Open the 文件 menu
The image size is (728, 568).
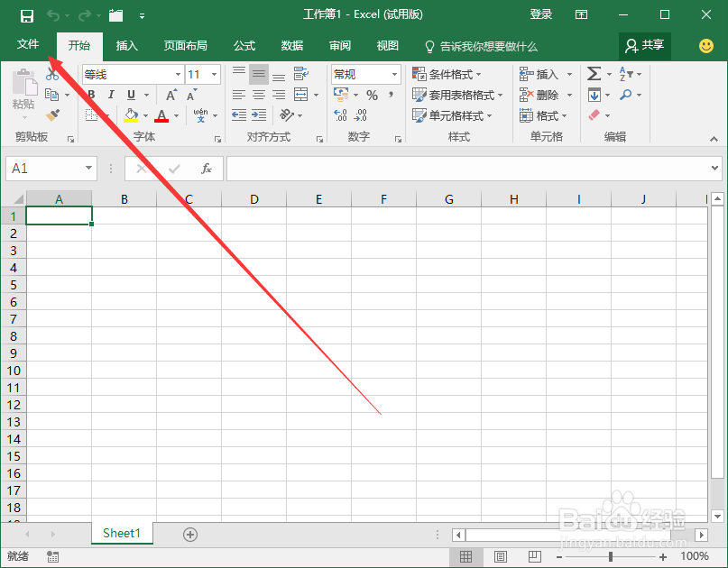28,44
